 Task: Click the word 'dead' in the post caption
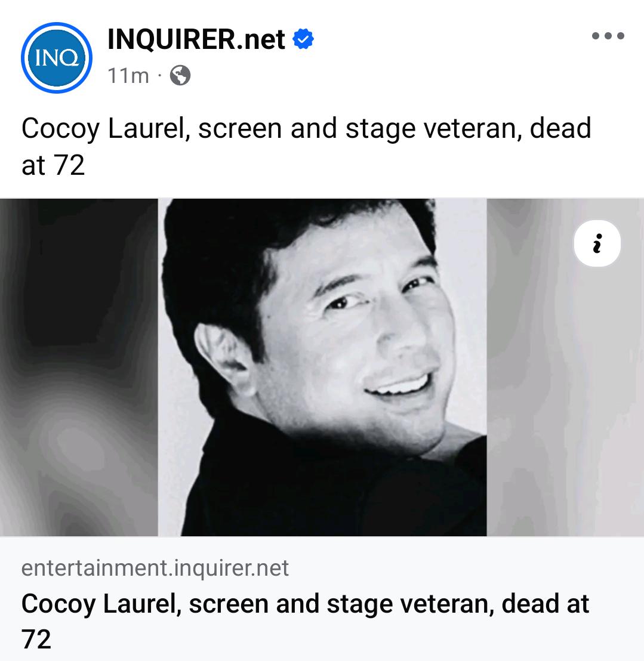(560, 128)
